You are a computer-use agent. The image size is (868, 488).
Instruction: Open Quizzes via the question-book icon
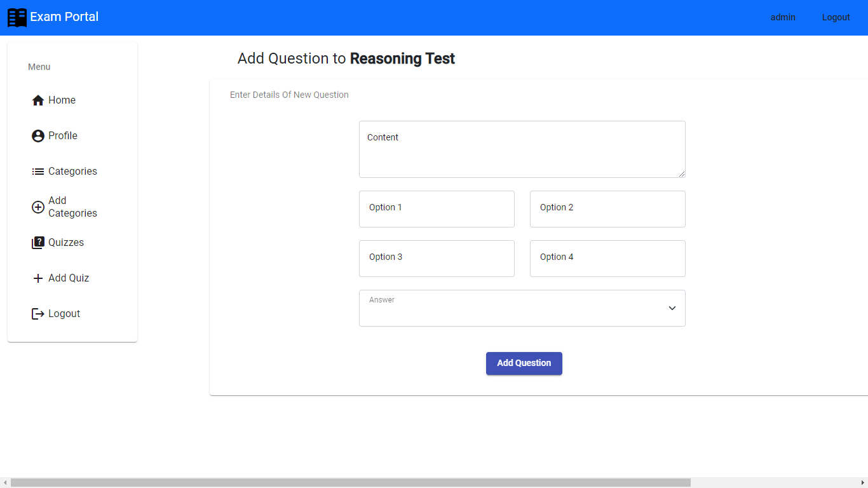pos(37,242)
